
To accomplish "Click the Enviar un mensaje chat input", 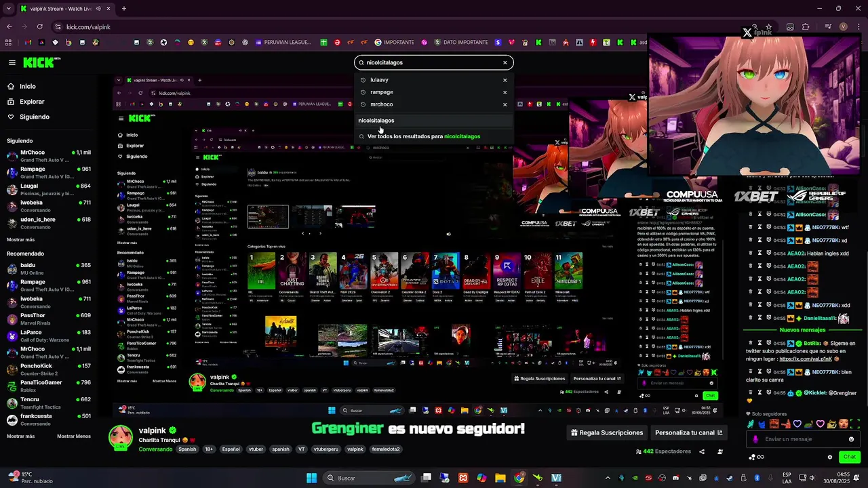I will click(x=804, y=439).
